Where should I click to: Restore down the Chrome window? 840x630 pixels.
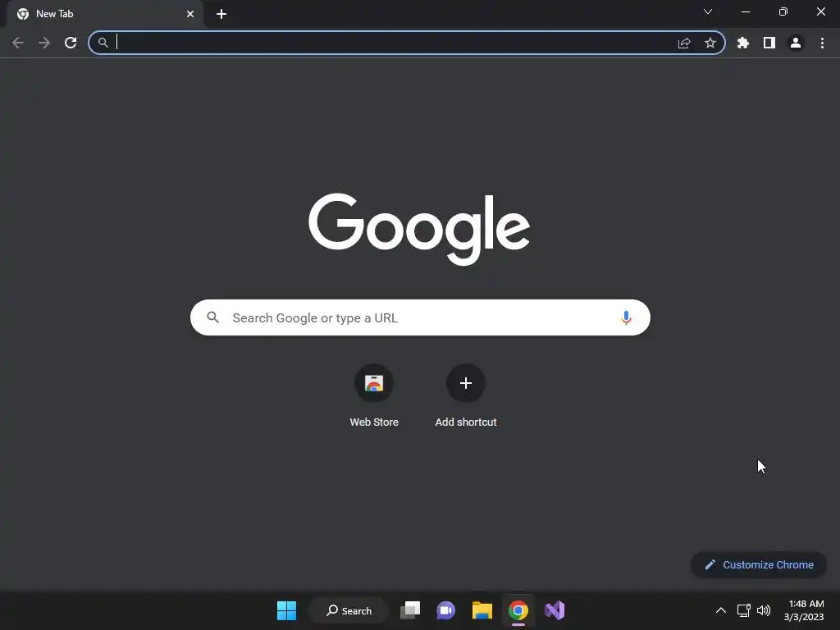[x=783, y=11]
